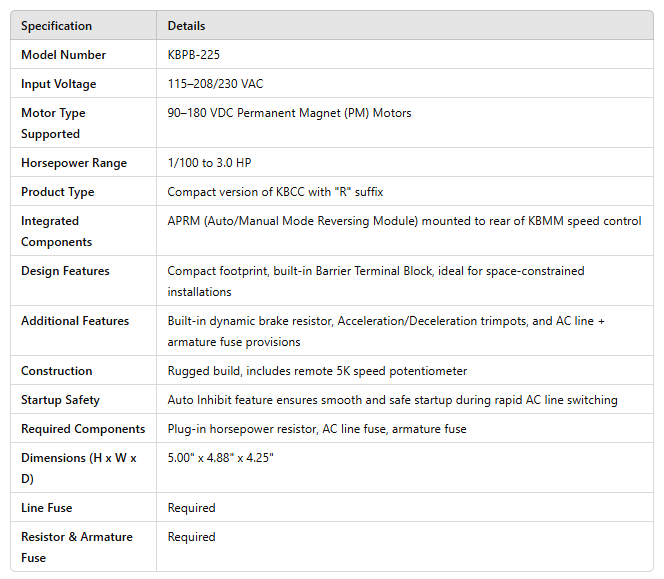Click the Product Type row label
This screenshot has height=579, width=664.
57,192
